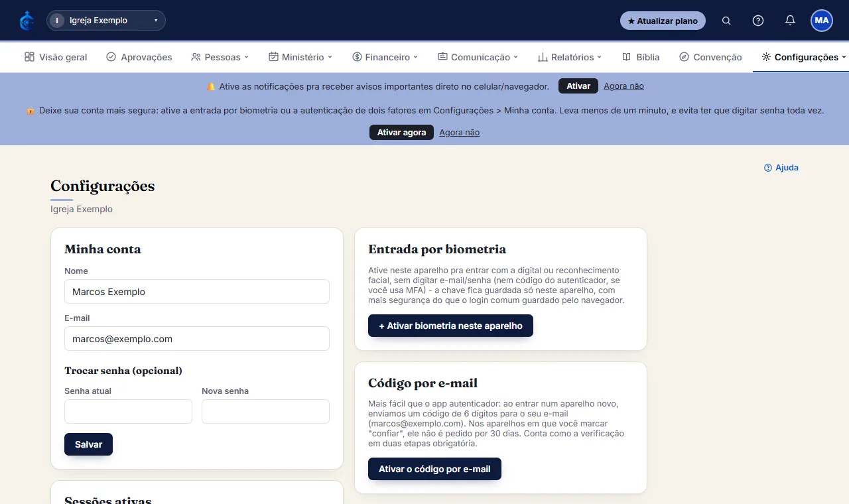Click the Configurações gear icon

[766, 57]
